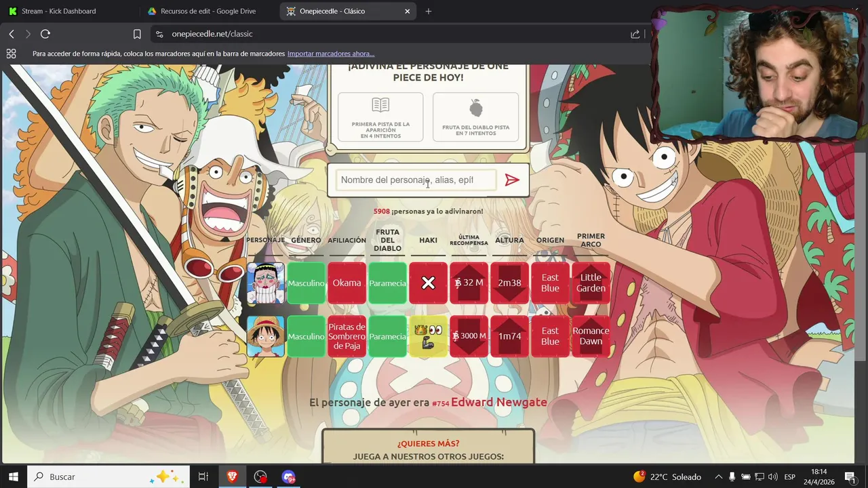
Task: Show hidden system tray icons
Action: coord(718,476)
